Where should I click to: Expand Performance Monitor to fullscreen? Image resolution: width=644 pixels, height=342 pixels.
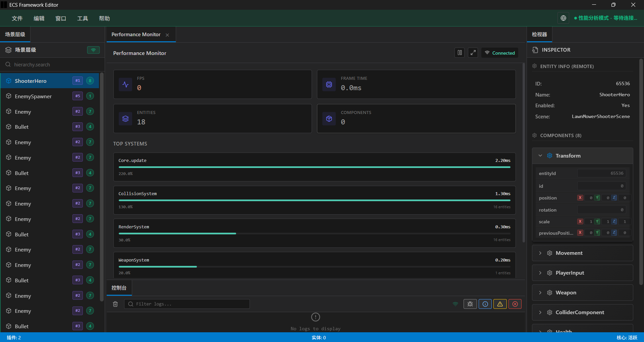click(x=473, y=53)
